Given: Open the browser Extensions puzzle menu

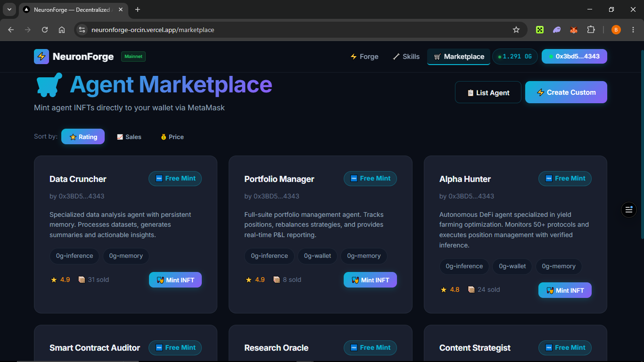Looking at the screenshot, I should tap(591, 30).
